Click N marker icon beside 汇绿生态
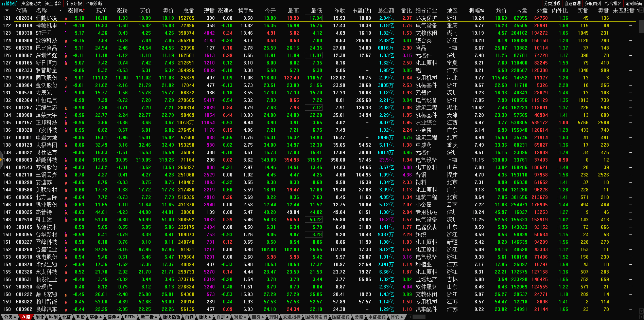 tap(66, 108)
